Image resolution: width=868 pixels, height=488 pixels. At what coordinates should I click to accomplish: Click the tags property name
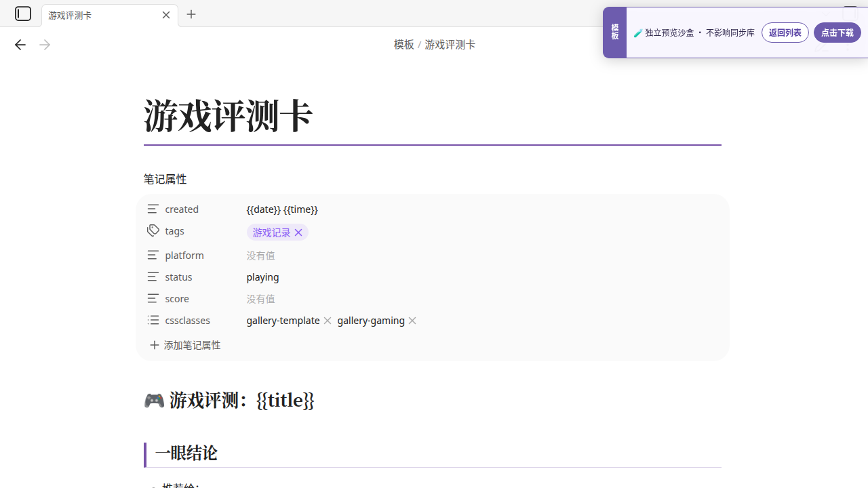click(x=174, y=231)
